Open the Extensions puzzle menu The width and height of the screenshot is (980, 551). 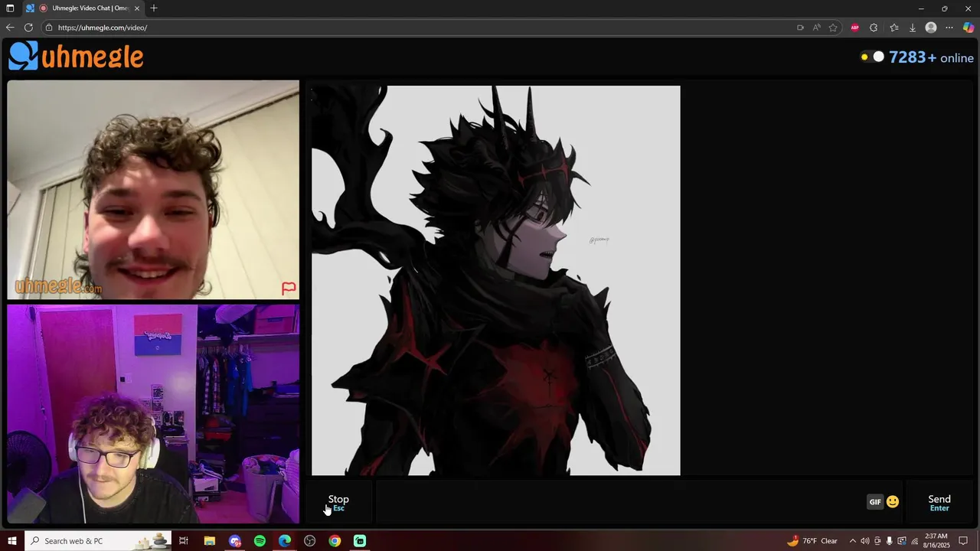874,28
